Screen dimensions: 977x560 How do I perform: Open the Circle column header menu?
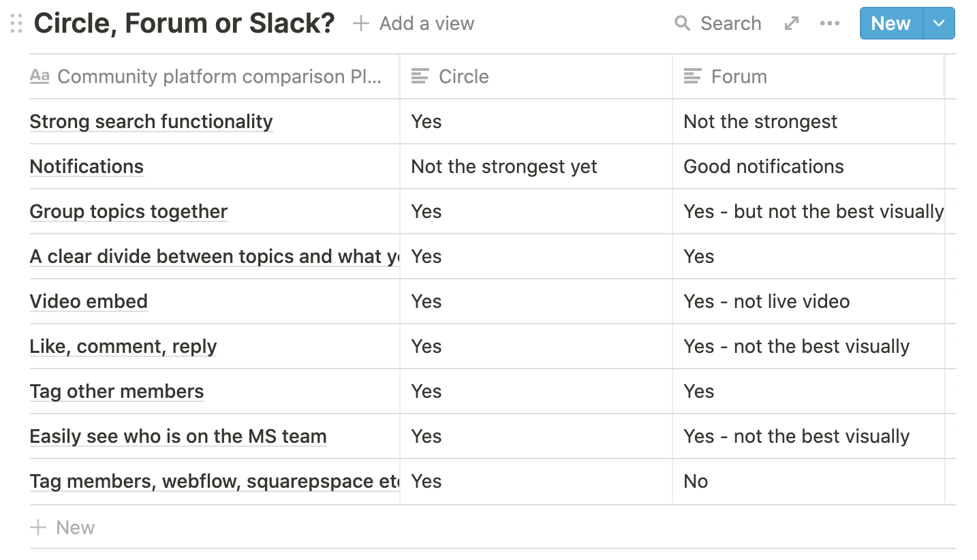click(464, 76)
